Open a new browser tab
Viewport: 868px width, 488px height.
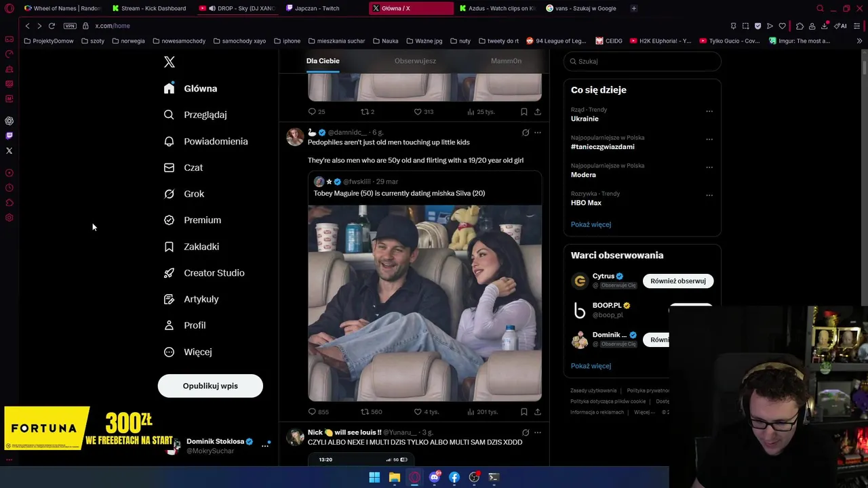pyautogui.click(x=633, y=8)
